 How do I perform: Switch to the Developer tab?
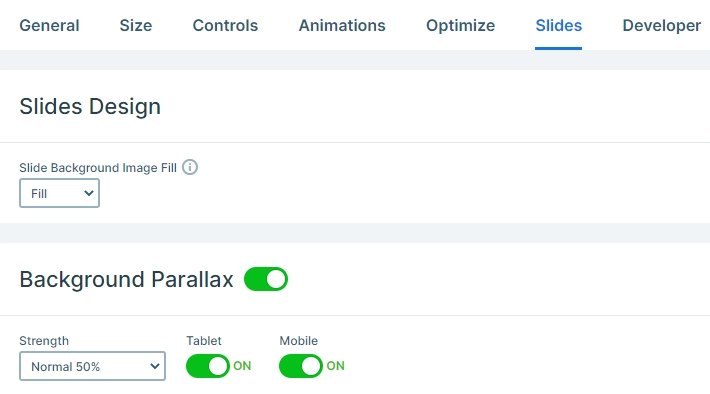(x=662, y=25)
